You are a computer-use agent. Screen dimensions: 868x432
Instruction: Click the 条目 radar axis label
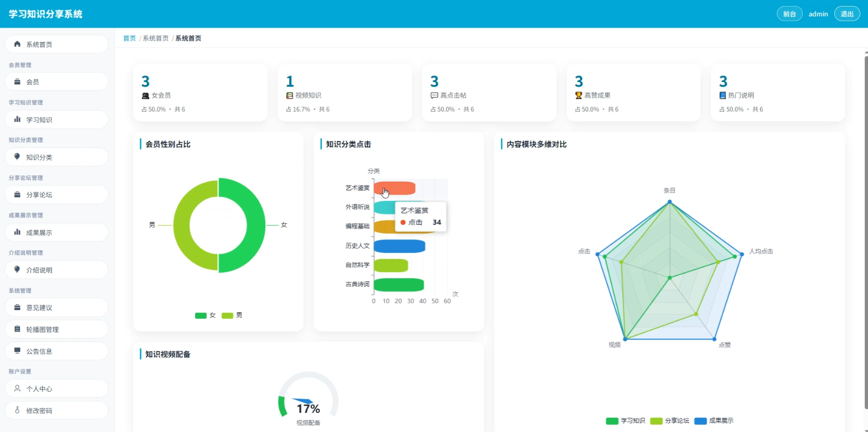click(x=670, y=190)
